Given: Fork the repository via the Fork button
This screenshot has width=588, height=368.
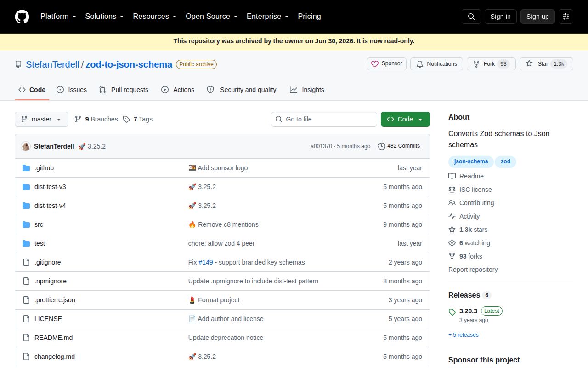Looking at the screenshot, I should 491,64.
